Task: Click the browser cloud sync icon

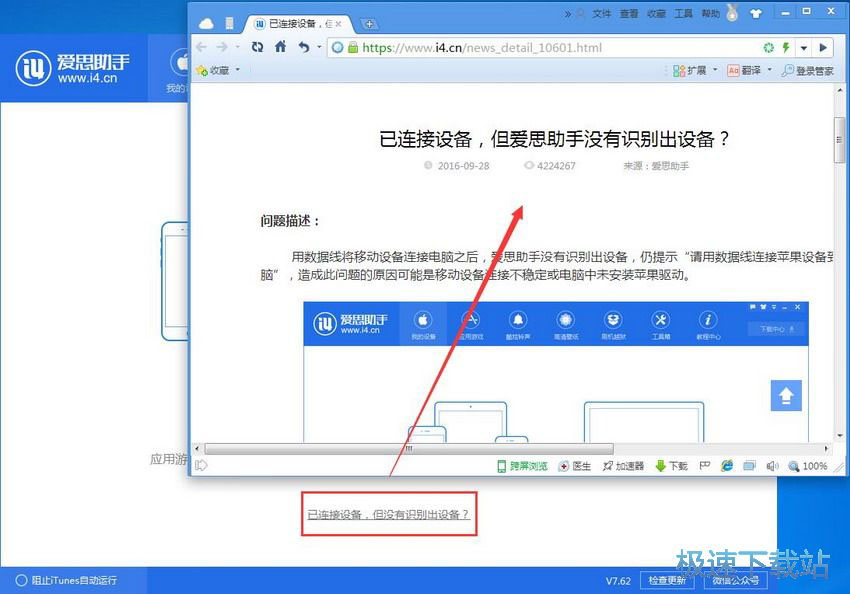Action: (x=206, y=23)
